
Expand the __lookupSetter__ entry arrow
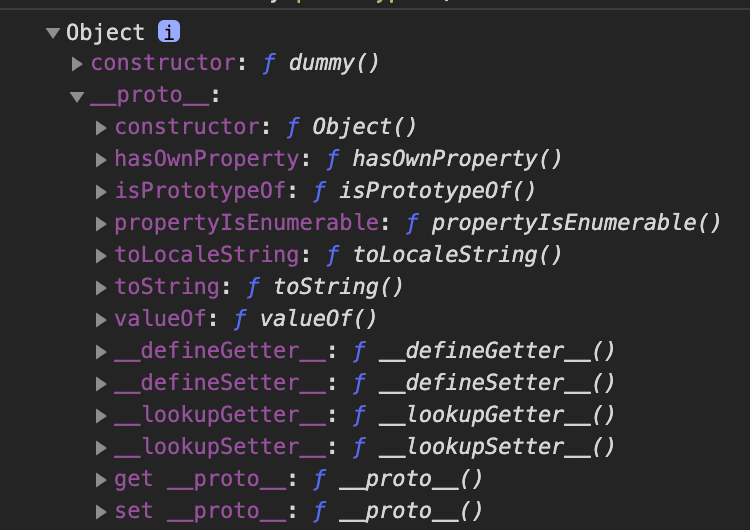click(x=101, y=448)
